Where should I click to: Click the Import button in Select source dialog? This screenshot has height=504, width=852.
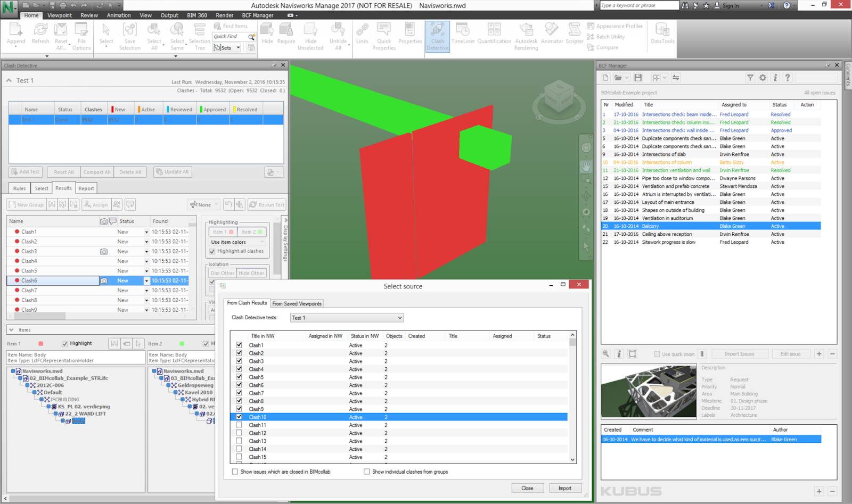point(564,488)
